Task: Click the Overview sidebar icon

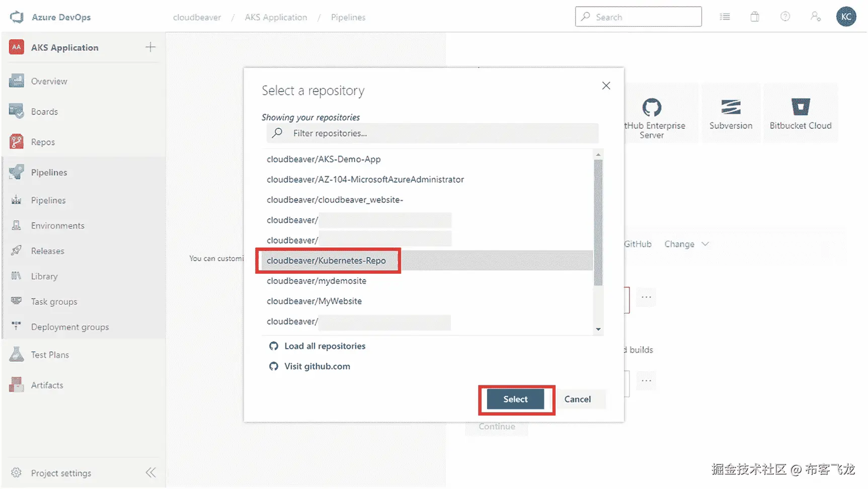Action: pyautogui.click(x=17, y=81)
